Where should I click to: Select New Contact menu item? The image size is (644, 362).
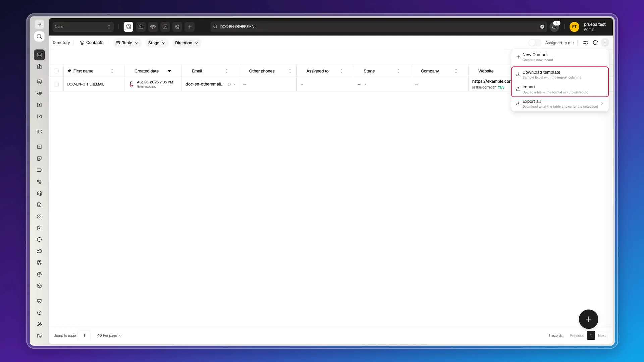click(x=559, y=57)
